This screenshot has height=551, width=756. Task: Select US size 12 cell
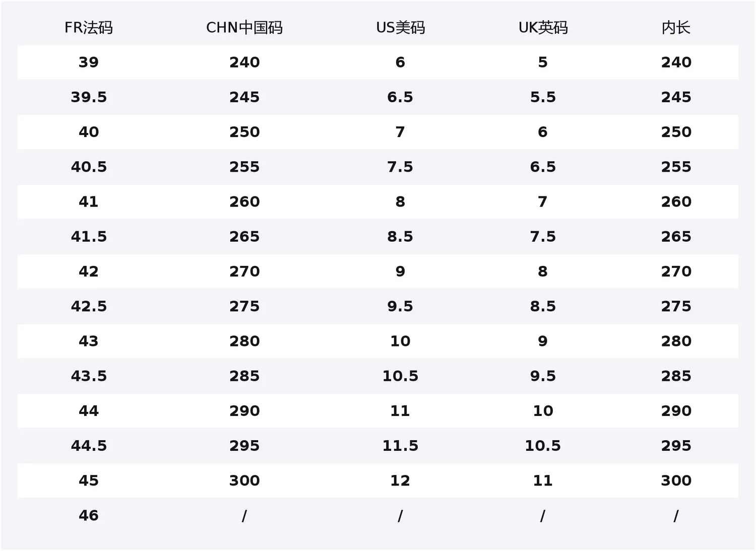click(x=400, y=480)
